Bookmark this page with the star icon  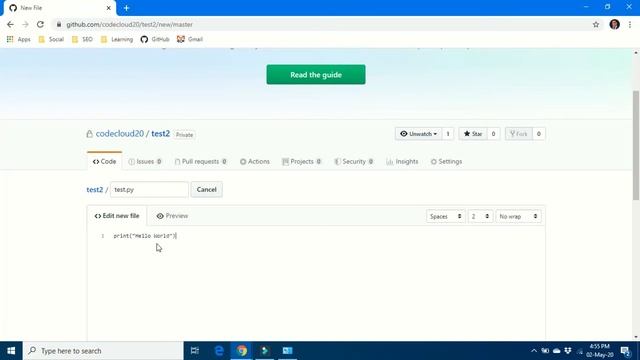coord(596,24)
